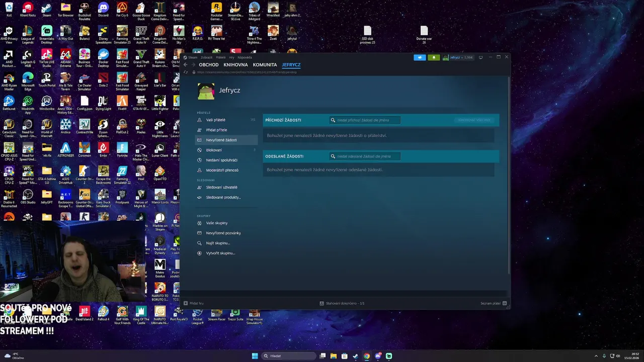Image resolution: width=644 pixels, height=362 pixels.
Task: Click the incoming requests search field
Action: (365, 120)
